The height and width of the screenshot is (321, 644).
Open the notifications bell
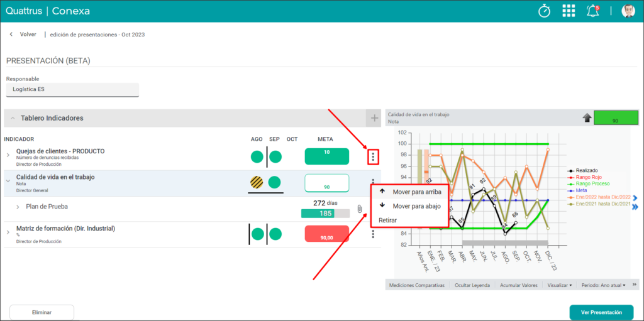(592, 11)
